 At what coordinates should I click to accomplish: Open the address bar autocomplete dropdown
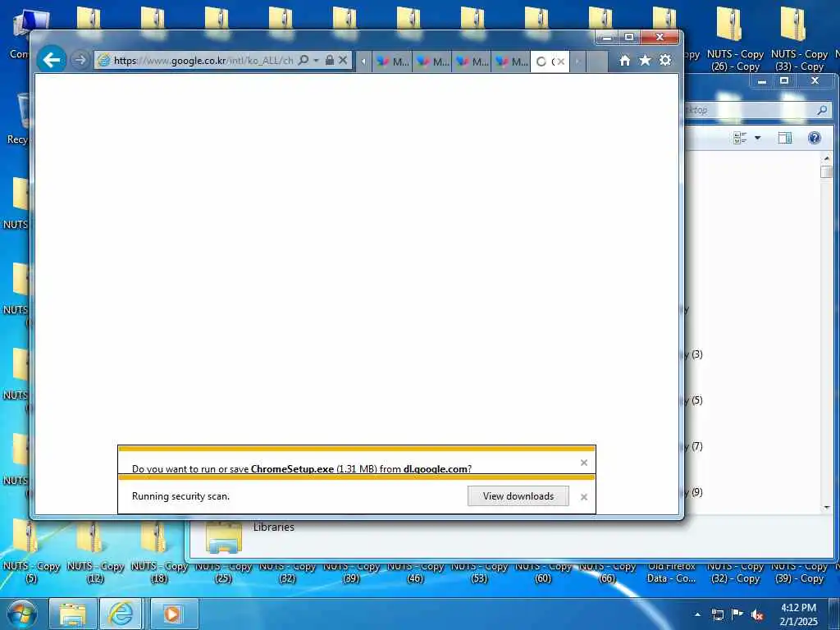316,60
